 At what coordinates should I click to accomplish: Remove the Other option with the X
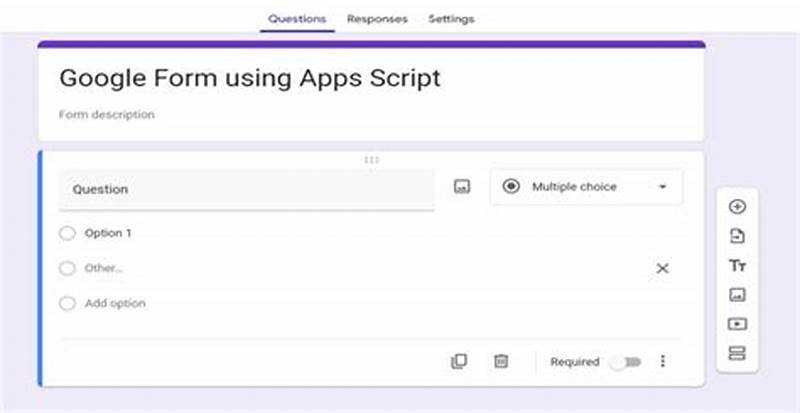pos(662,269)
